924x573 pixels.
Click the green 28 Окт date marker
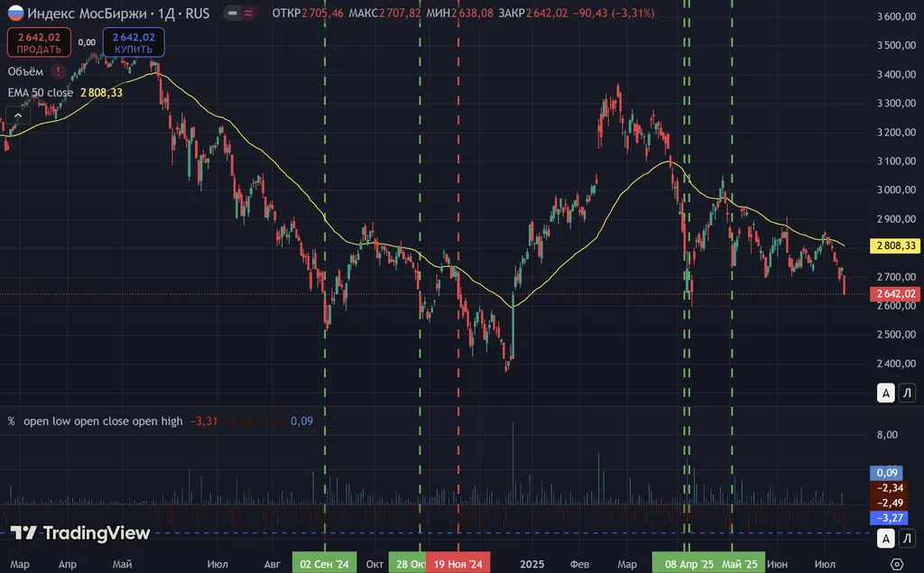[x=409, y=564]
